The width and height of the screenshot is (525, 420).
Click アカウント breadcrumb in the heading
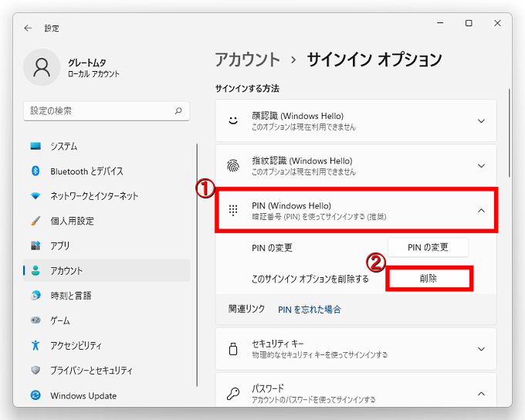pos(247,59)
